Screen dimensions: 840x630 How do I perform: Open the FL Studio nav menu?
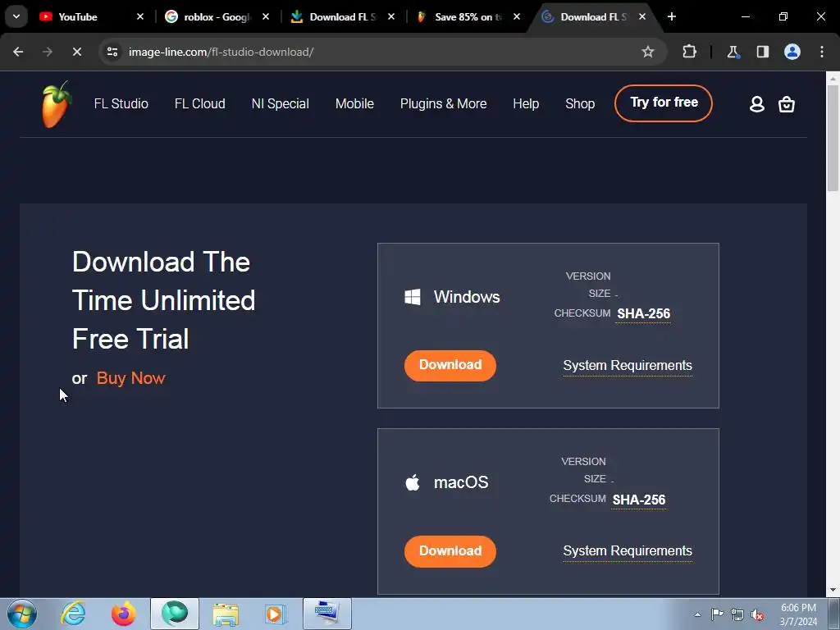(121, 103)
